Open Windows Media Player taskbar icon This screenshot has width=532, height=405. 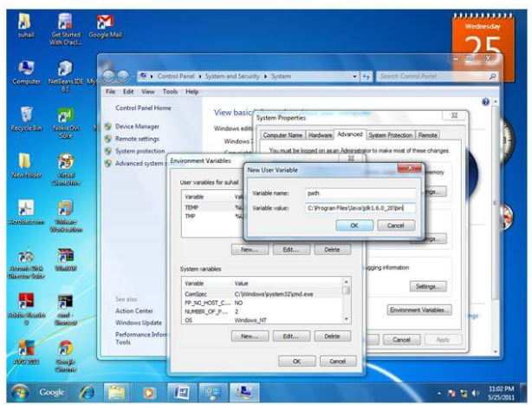(x=148, y=393)
